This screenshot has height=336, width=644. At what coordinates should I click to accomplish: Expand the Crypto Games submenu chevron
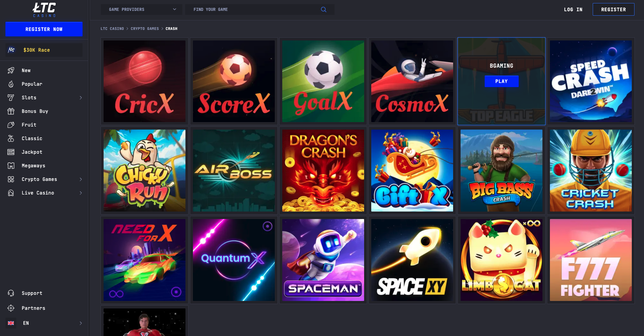click(x=81, y=179)
